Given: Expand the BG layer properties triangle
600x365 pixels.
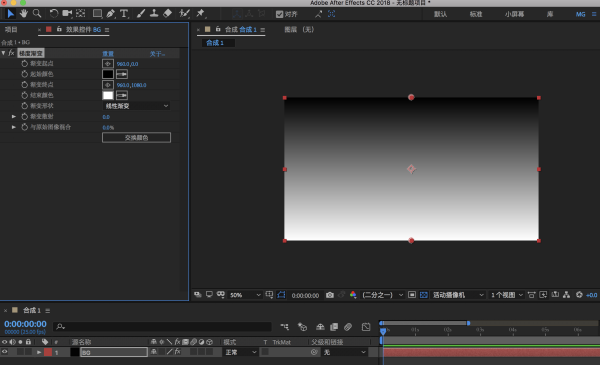Looking at the screenshot, I should coord(39,352).
